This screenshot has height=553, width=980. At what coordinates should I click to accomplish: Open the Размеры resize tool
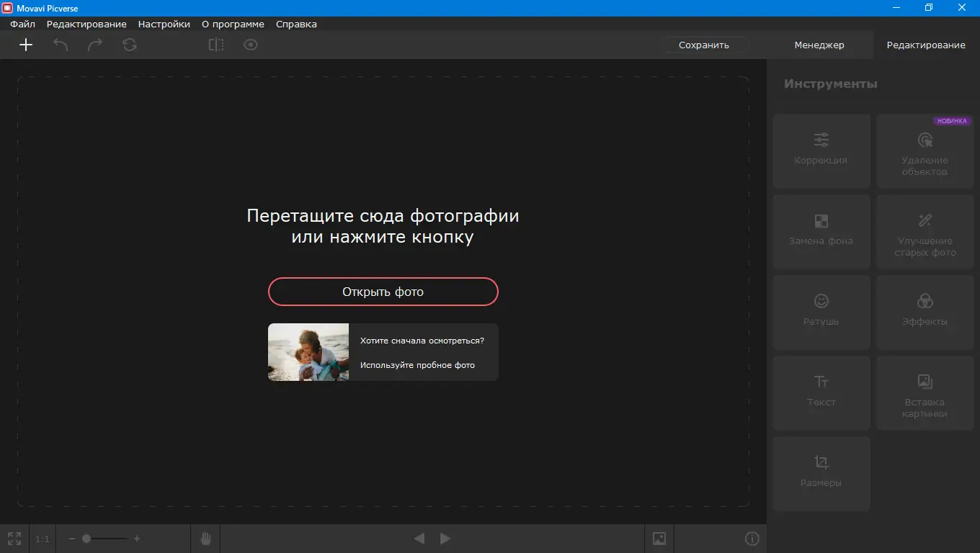pyautogui.click(x=821, y=473)
